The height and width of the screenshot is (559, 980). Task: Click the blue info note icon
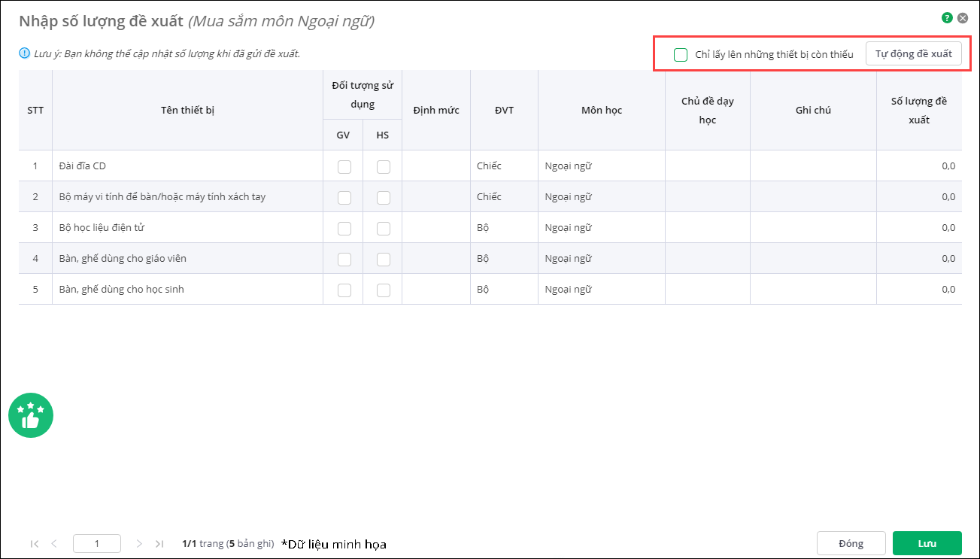24,53
